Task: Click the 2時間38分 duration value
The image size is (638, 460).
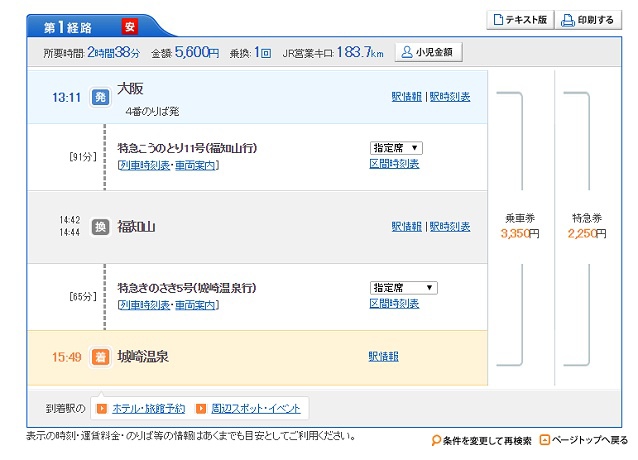Action: tap(114, 52)
